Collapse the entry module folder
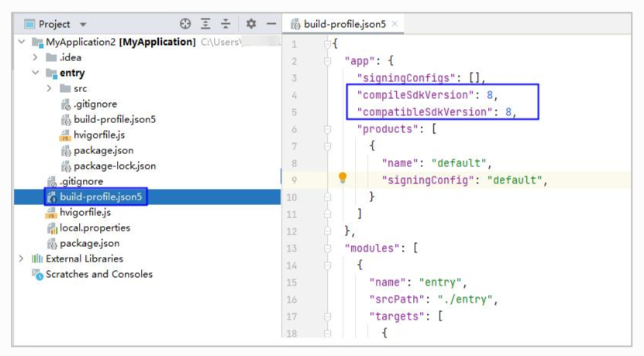 pyautogui.click(x=36, y=73)
